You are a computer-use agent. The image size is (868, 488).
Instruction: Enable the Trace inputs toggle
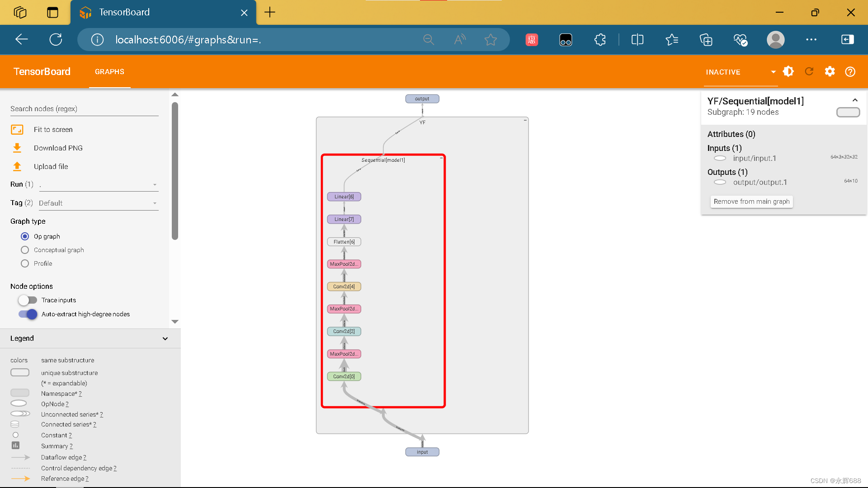coord(28,300)
